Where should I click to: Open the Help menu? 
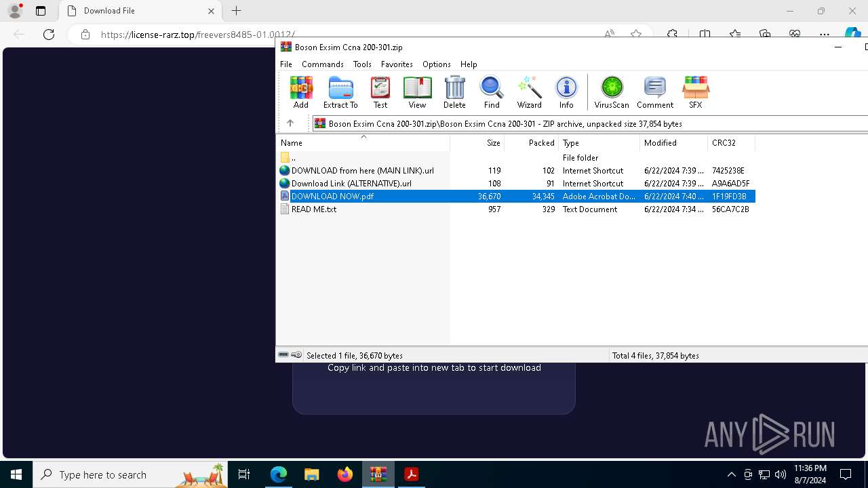pos(469,64)
